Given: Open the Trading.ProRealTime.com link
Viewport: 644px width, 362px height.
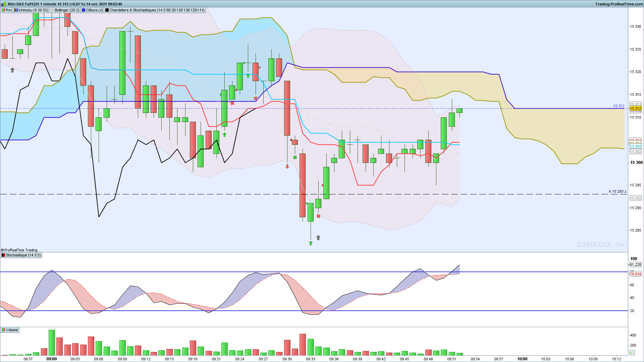Looking at the screenshot, I should point(619,4).
